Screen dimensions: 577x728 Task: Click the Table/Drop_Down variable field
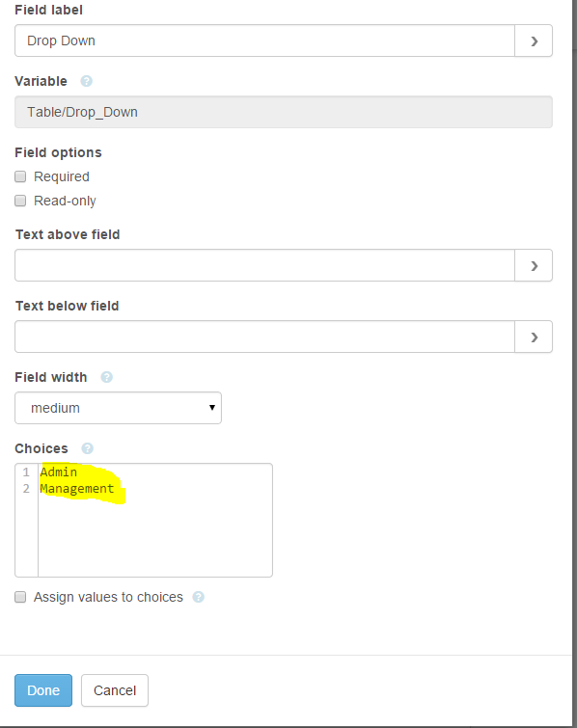click(x=284, y=112)
